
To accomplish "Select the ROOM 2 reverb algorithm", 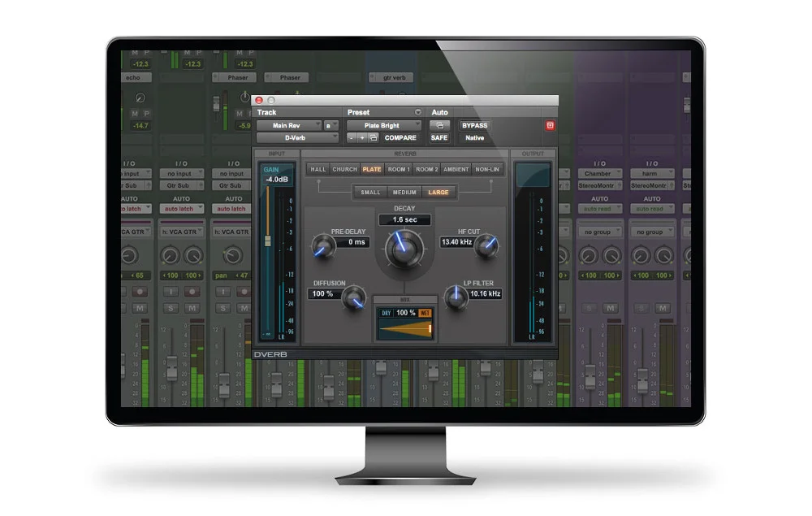I will tap(427, 169).
